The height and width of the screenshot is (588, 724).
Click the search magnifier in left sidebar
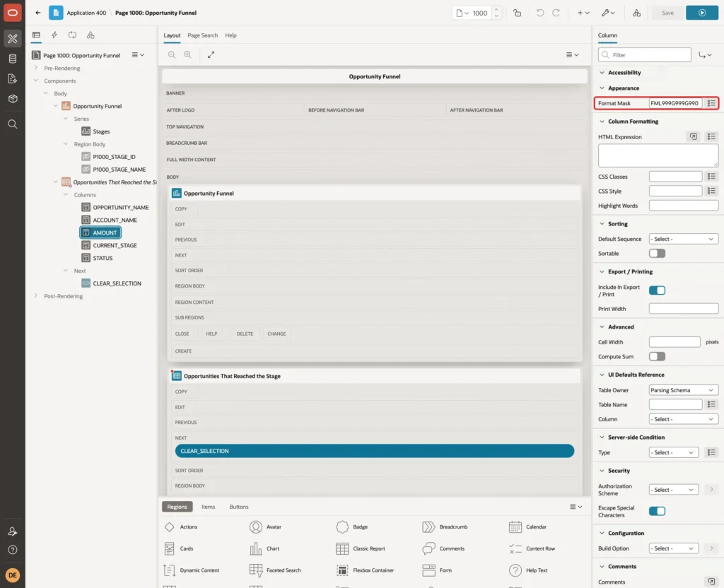(13, 124)
